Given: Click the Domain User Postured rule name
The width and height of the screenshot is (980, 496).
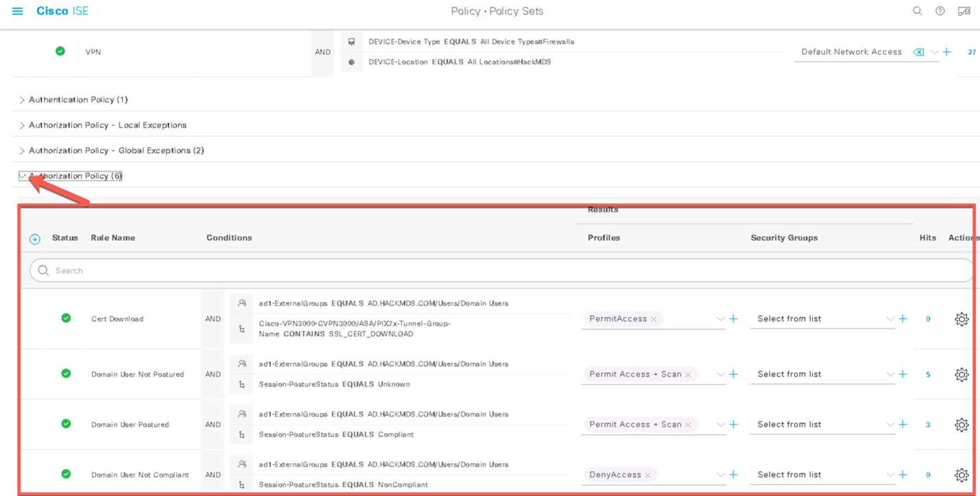Looking at the screenshot, I should tap(130, 425).
